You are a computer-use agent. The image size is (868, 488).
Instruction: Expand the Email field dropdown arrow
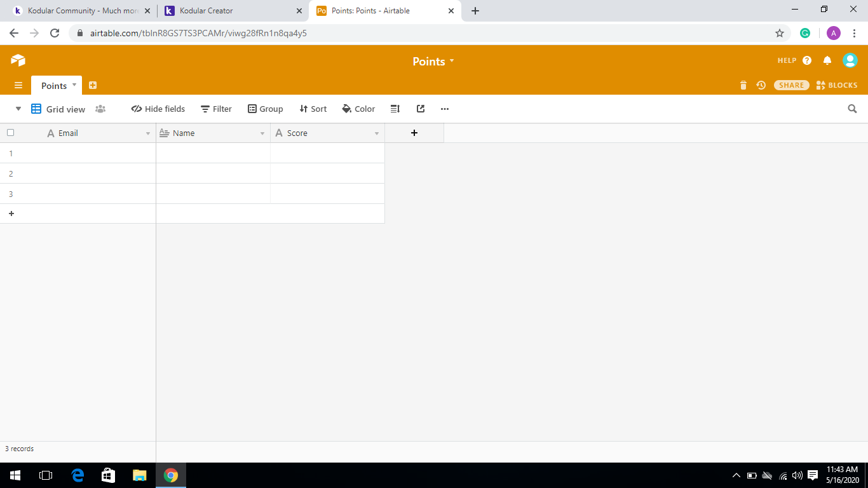[148, 133]
